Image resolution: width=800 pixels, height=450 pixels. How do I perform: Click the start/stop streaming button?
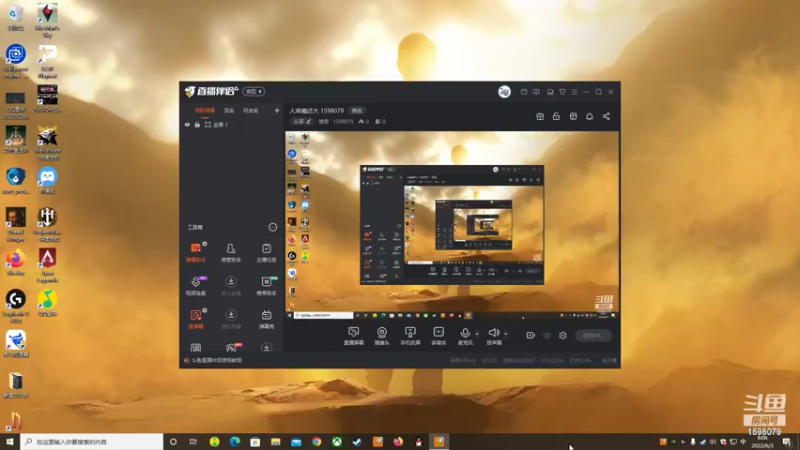click(593, 335)
